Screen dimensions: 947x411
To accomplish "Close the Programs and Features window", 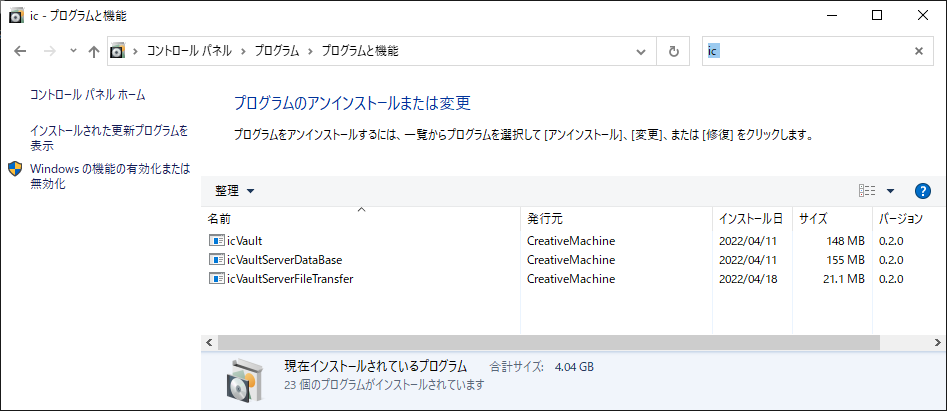I will point(923,16).
